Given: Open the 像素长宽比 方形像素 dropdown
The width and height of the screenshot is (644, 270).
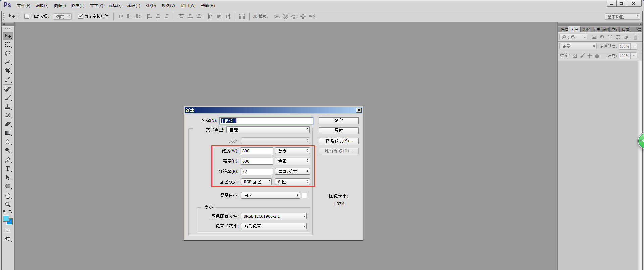Looking at the screenshot, I should click(x=273, y=226).
